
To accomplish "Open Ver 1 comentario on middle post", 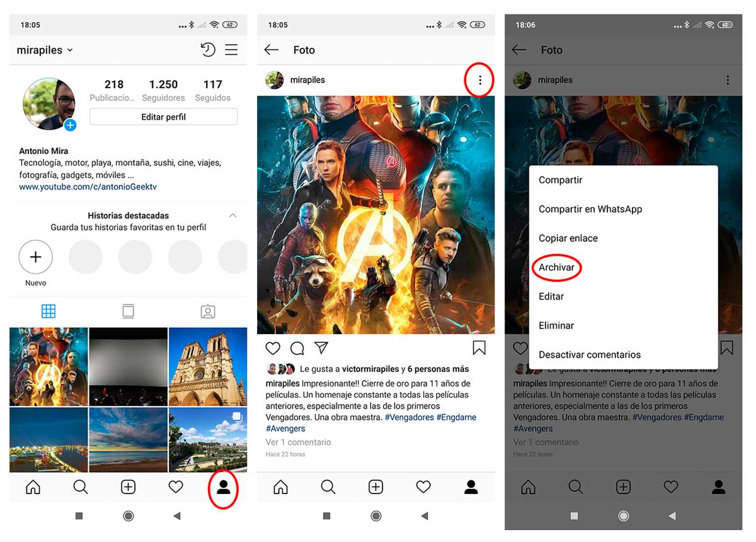I will tap(298, 442).
